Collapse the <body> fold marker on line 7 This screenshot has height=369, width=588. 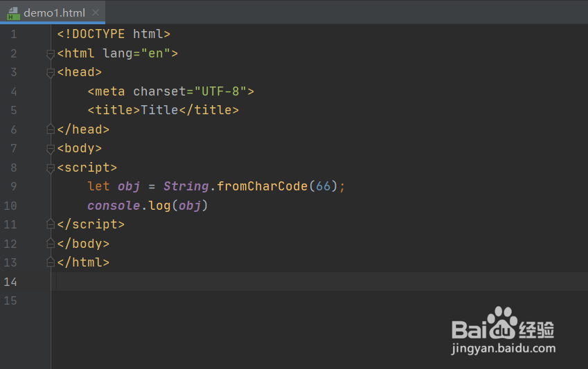coord(51,149)
